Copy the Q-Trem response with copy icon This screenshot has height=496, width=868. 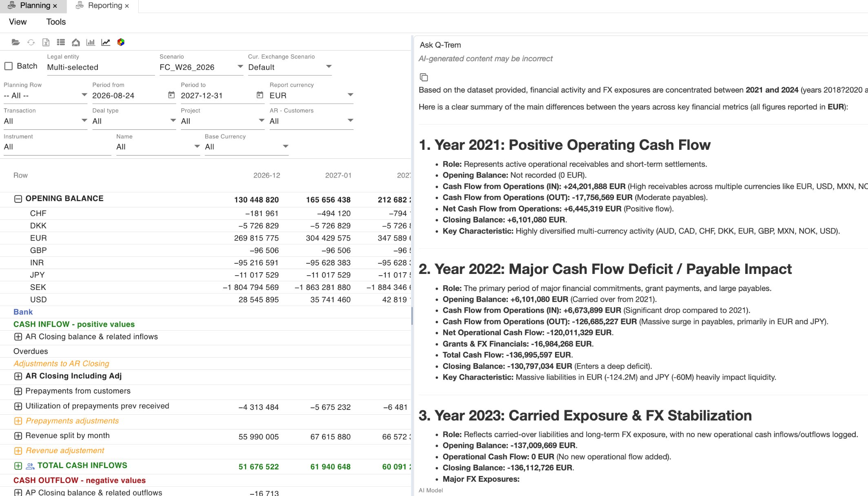pos(424,77)
